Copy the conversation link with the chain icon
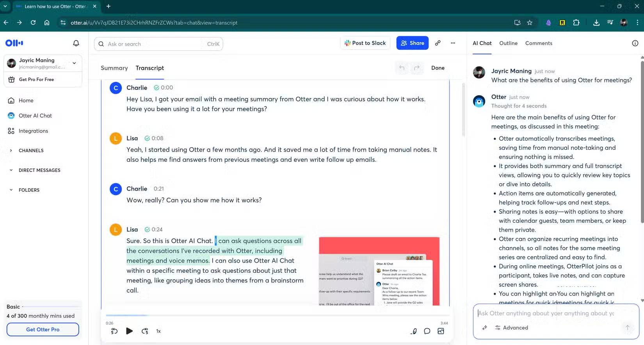The height and width of the screenshot is (345, 644). click(438, 43)
